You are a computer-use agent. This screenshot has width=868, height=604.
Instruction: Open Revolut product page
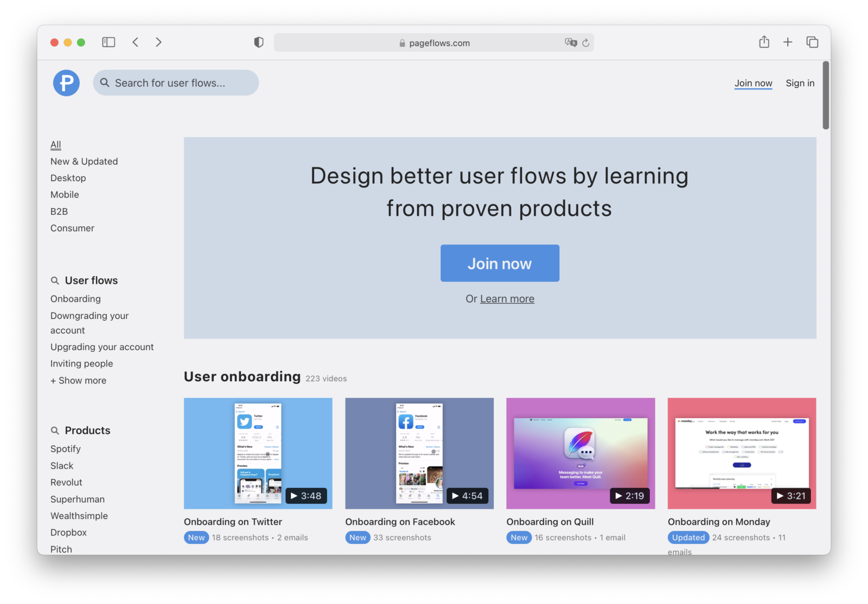point(66,483)
